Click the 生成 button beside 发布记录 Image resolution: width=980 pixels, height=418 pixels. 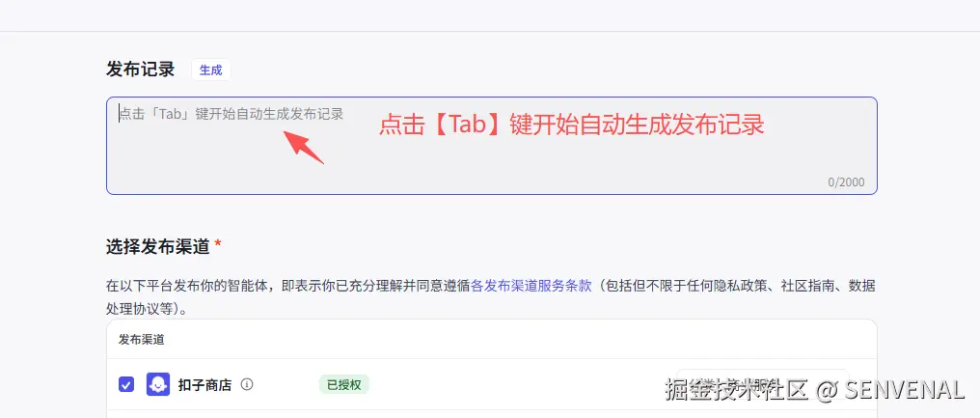(x=210, y=70)
